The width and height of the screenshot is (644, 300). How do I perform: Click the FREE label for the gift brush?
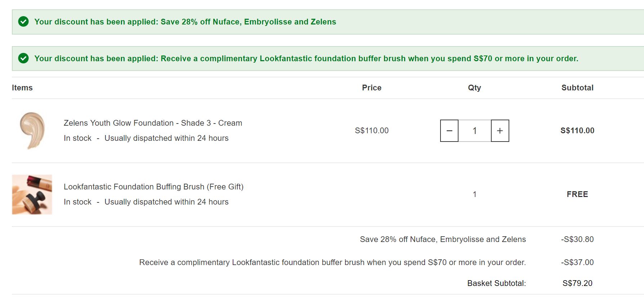click(577, 194)
